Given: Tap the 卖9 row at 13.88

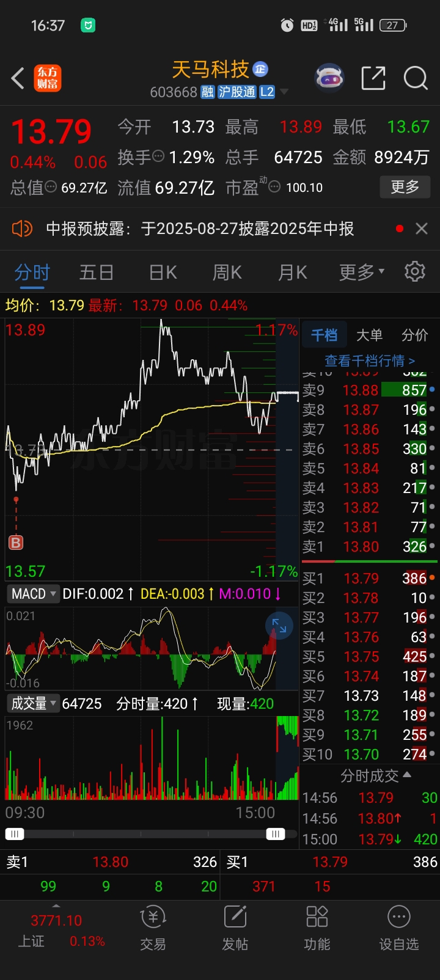Looking at the screenshot, I should (x=369, y=390).
